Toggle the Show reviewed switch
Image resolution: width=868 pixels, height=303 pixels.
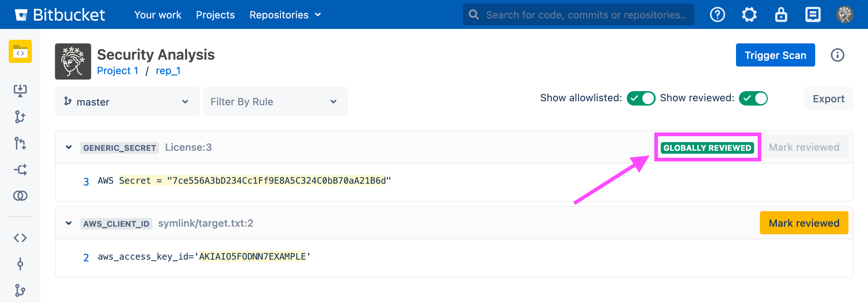(753, 98)
